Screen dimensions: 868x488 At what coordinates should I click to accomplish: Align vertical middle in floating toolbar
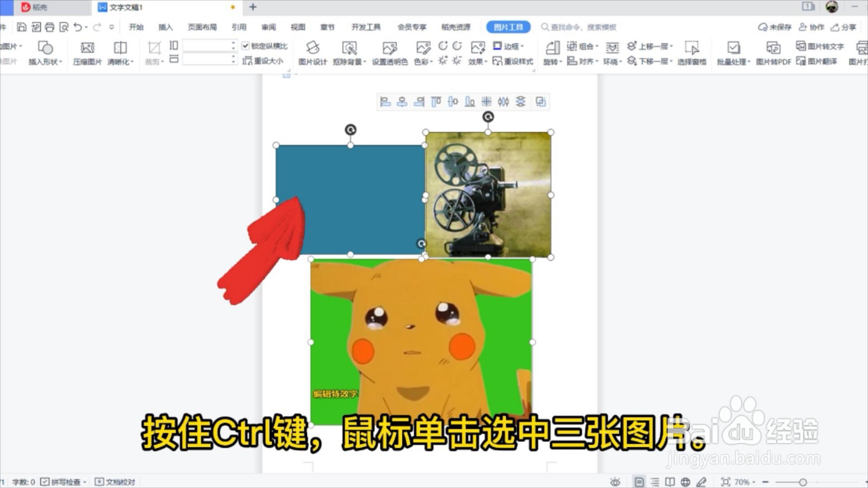point(453,101)
